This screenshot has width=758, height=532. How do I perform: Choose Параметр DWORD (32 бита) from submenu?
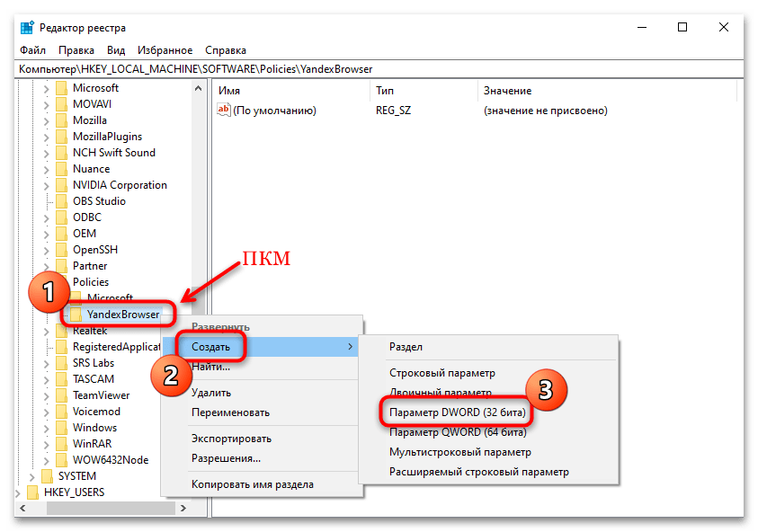[459, 412]
